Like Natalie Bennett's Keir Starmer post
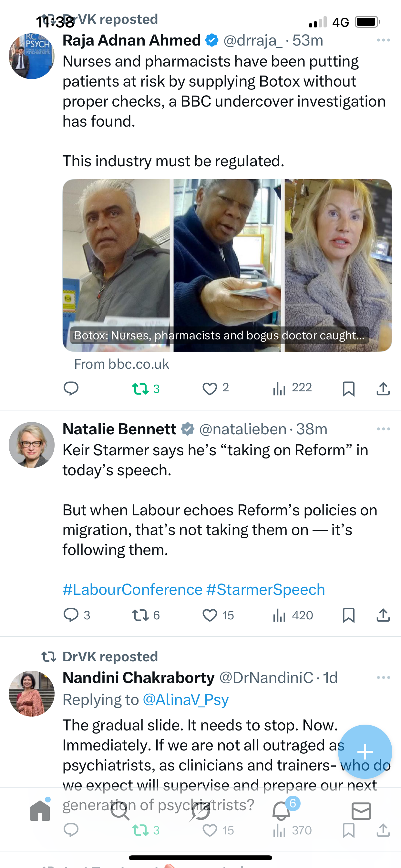Image resolution: width=401 pixels, height=868 pixels. click(210, 615)
